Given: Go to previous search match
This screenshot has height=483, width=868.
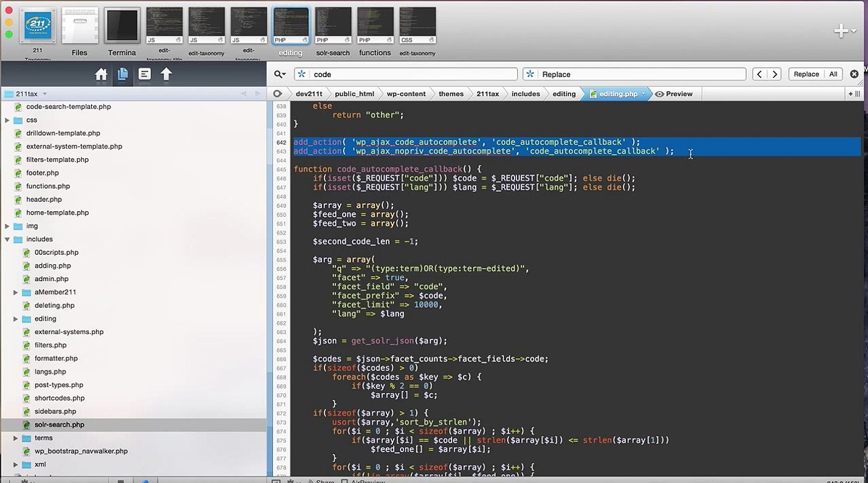Looking at the screenshot, I should [x=759, y=74].
